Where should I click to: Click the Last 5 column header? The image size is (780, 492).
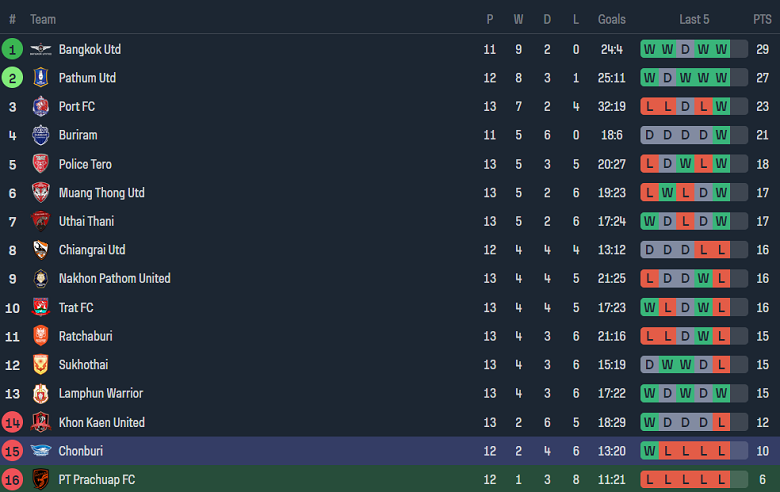coord(694,19)
